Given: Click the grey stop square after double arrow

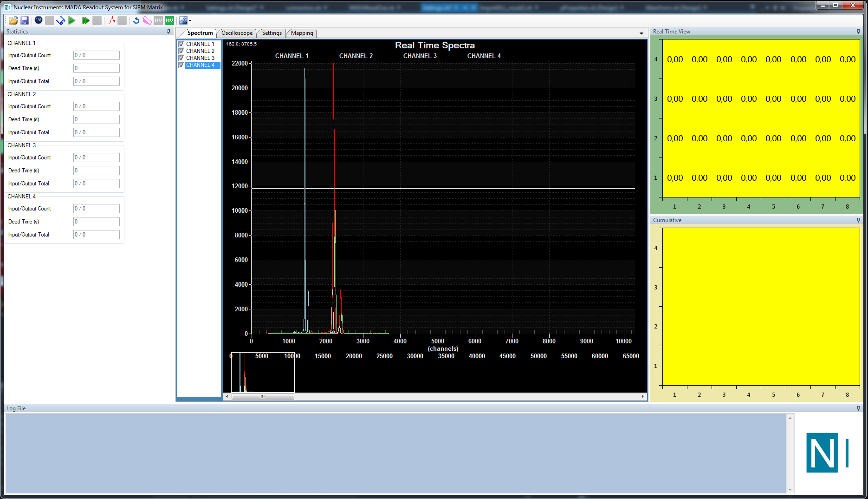Looking at the screenshot, I should pyautogui.click(x=97, y=20).
